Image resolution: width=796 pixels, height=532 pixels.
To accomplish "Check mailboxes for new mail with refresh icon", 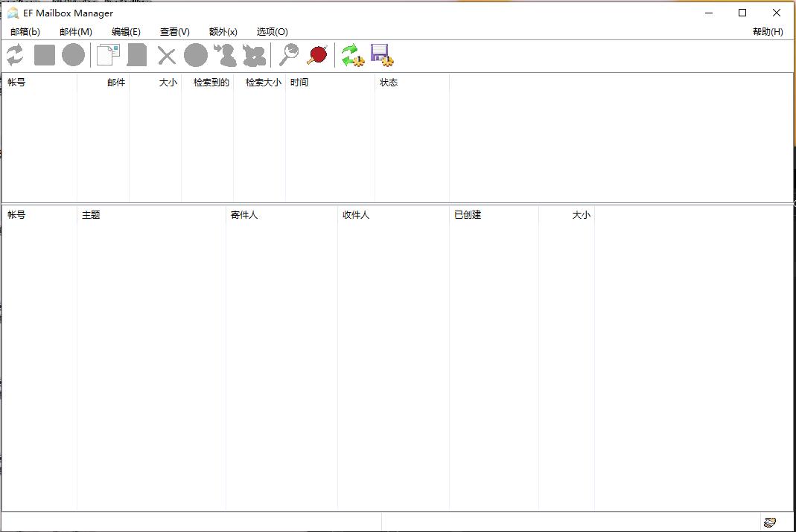I will [x=14, y=55].
